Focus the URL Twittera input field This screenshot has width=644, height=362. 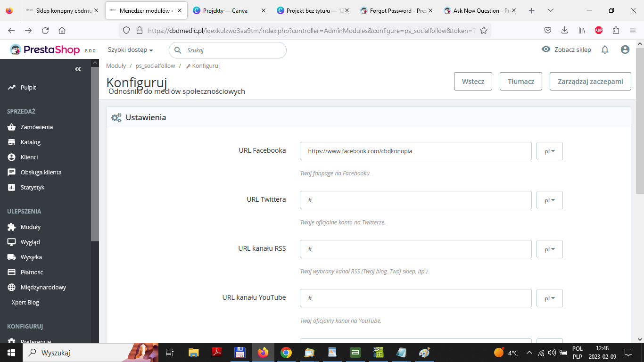click(416, 200)
